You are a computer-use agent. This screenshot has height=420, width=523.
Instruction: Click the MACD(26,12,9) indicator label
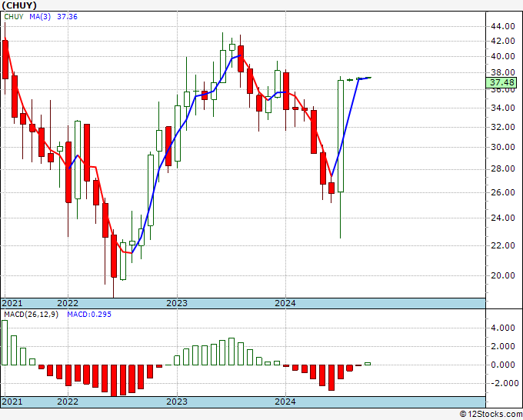(31, 315)
